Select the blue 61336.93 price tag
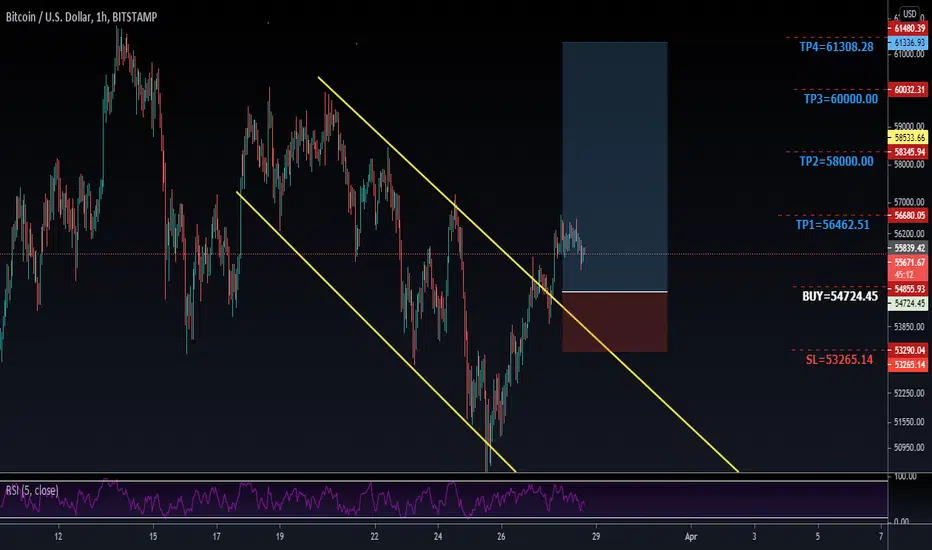 [908, 43]
